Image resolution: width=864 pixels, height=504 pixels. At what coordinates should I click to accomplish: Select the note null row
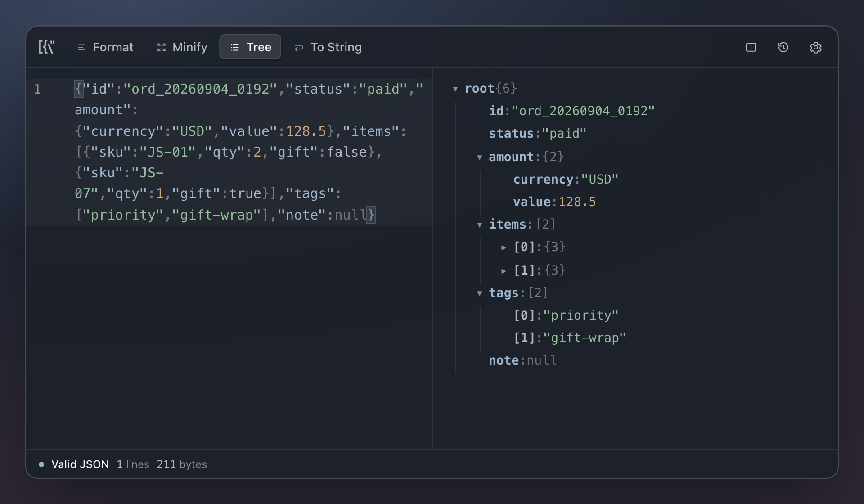tap(523, 360)
